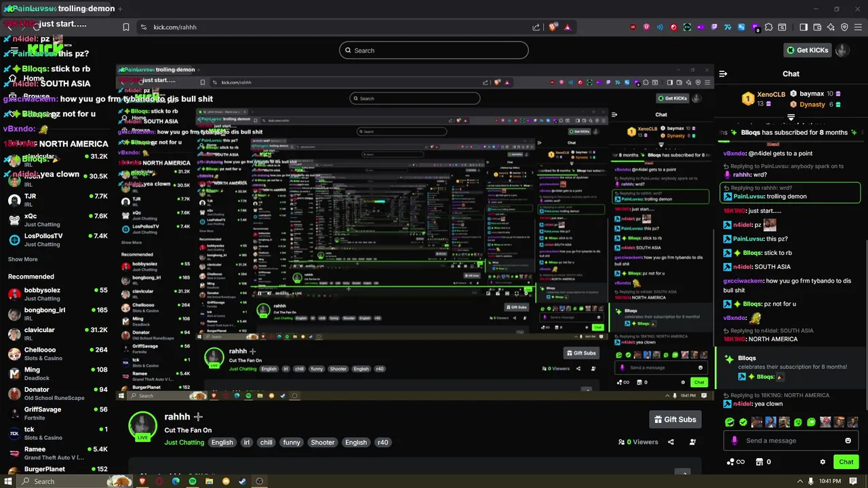The height and width of the screenshot is (488, 868).
Task: Open the browser hamburger menu
Action: (x=858, y=27)
